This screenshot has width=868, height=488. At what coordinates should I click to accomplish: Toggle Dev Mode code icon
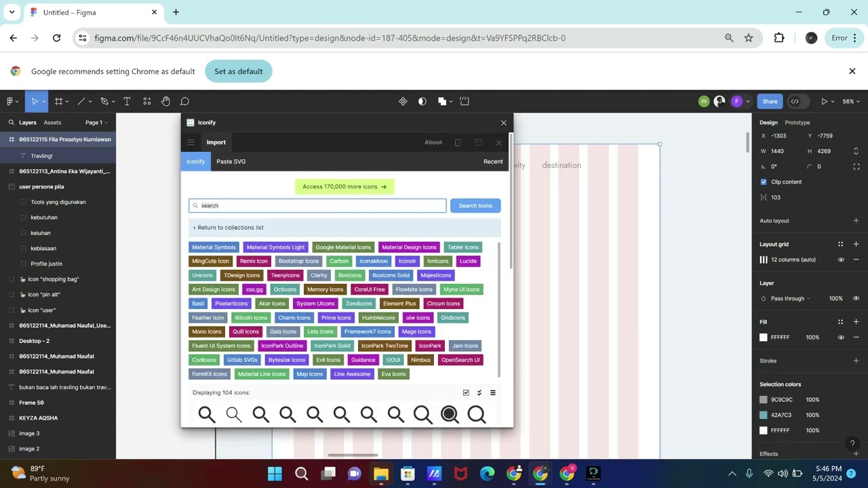point(795,101)
